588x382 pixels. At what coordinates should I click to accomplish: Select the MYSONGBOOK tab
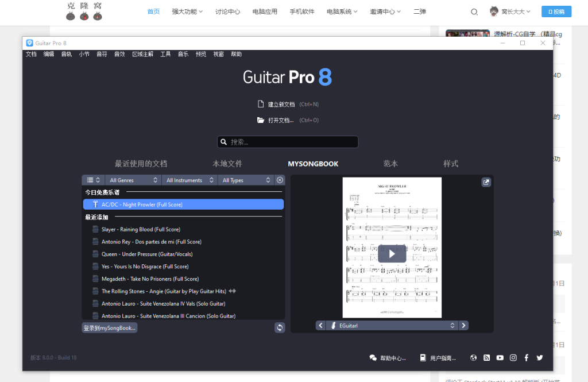click(313, 164)
